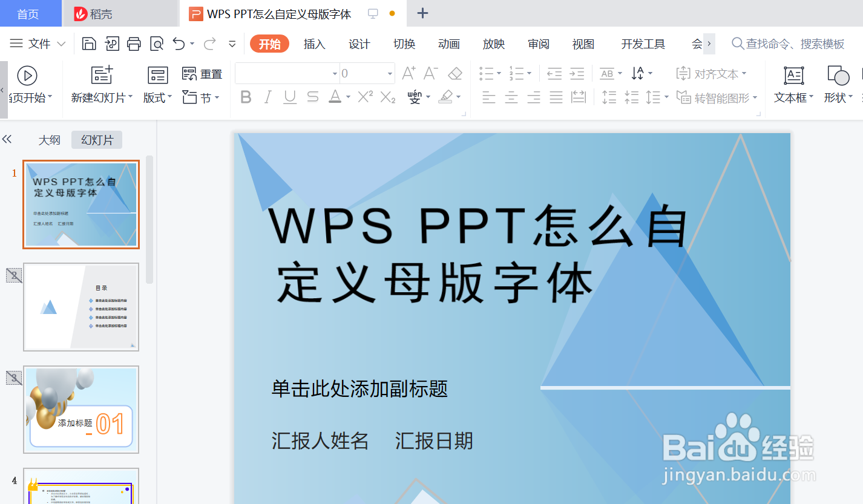Toggle Strikethrough formatting
The image size is (863, 504).
(x=312, y=97)
